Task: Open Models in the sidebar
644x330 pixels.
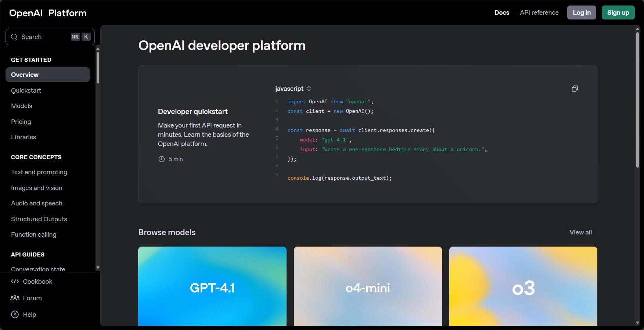Action: coord(22,106)
